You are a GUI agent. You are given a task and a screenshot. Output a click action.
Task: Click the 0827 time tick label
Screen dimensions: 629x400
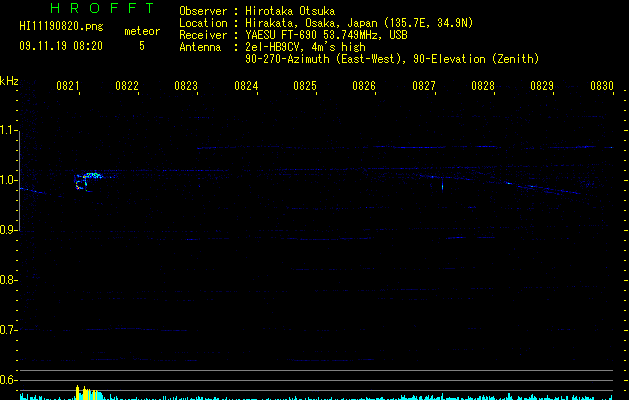(x=424, y=85)
